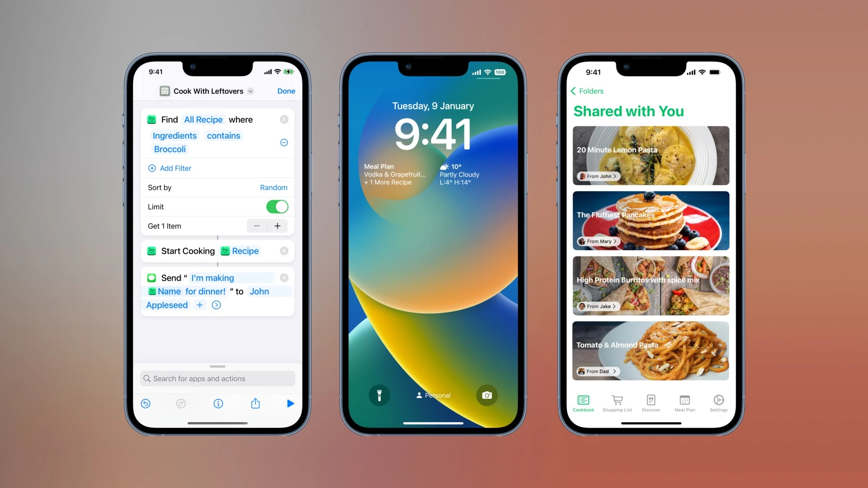Open the Shopping List tab
Image resolution: width=868 pixels, height=488 pixels.
point(616,404)
